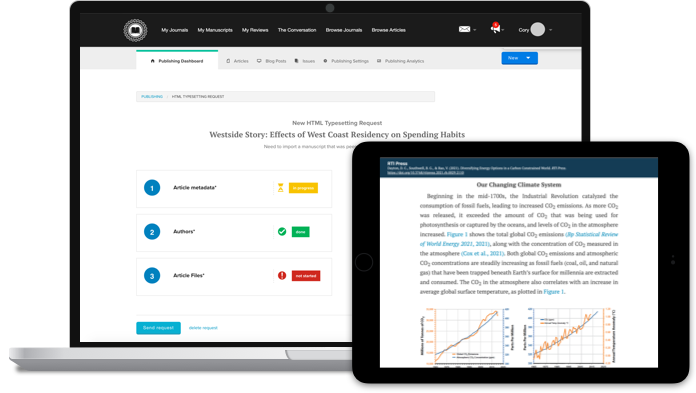Image resolution: width=696 pixels, height=393 pixels.
Task: Click the RTI Press title on tablet
Action: [397, 163]
